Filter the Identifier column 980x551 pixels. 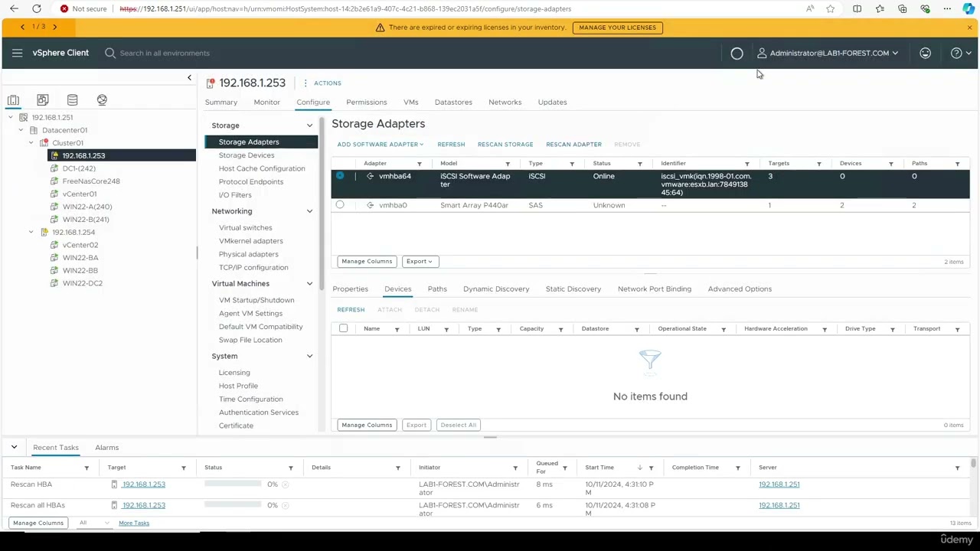coord(746,164)
